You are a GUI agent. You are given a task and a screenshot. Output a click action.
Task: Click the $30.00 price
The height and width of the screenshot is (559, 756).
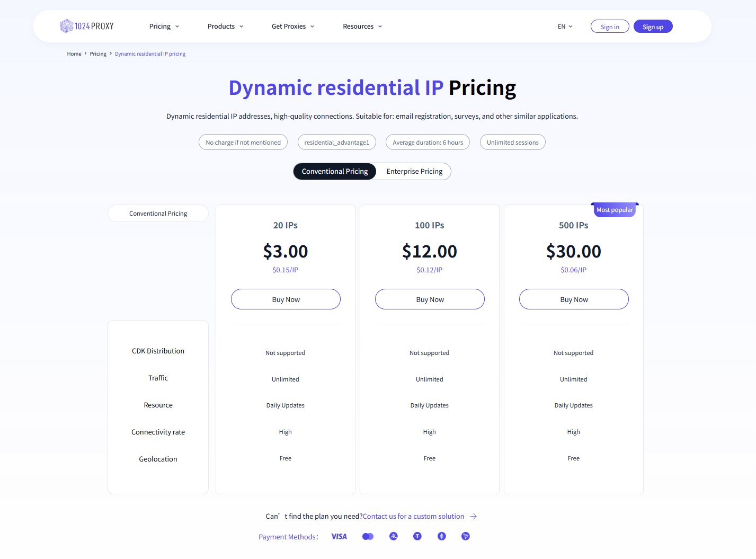[574, 251]
